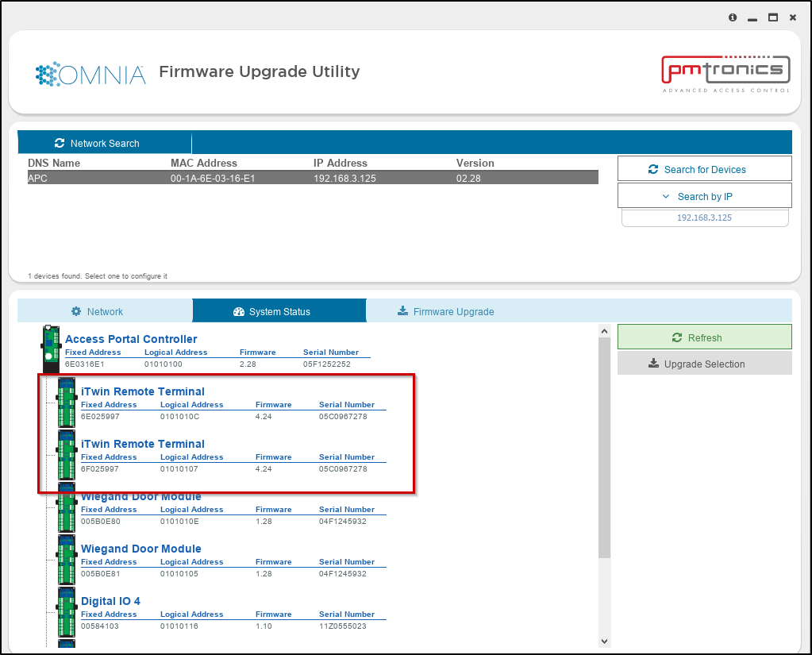Close the Firmware Upgrade Utility window
812x655 pixels.
(x=792, y=17)
